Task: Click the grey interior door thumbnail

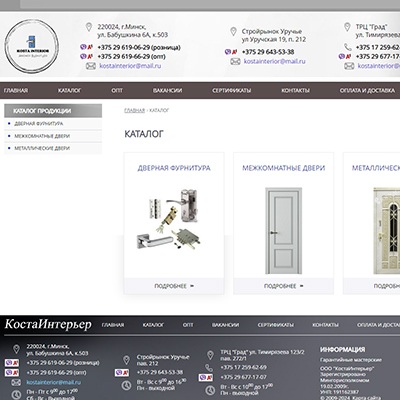Action: (x=284, y=231)
